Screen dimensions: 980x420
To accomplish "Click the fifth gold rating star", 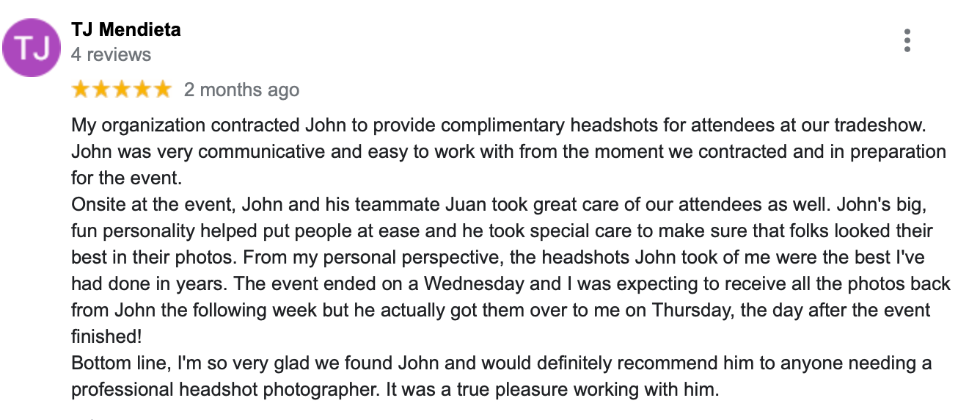I will coord(161,90).
